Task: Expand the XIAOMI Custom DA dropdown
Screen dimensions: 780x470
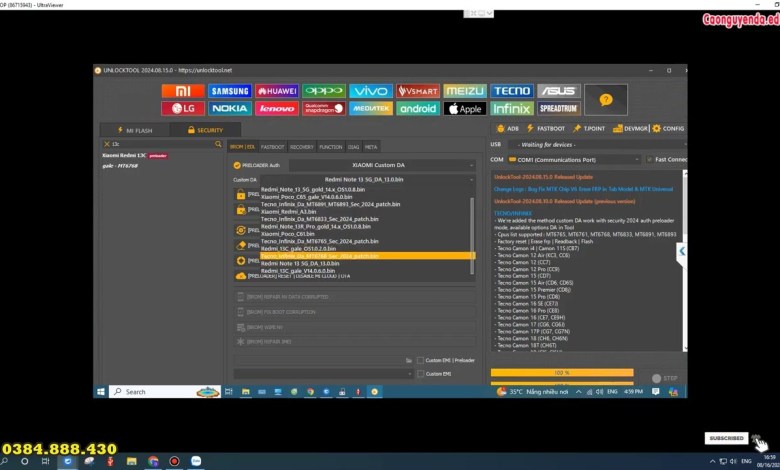Action: pos(382,165)
